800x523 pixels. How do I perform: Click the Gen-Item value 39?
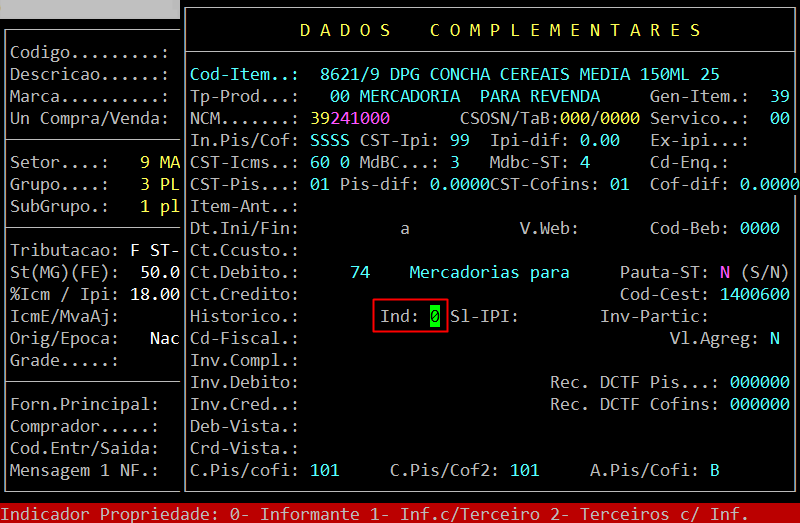coord(779,97)
